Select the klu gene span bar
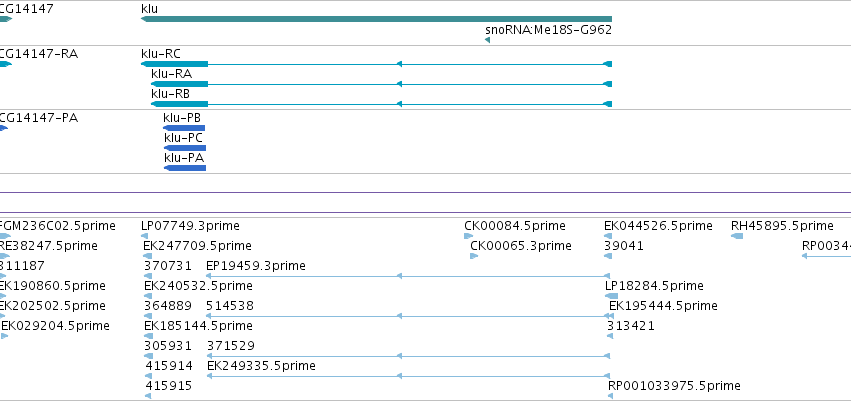The image size is (851, 401). (x=376, y=19)
